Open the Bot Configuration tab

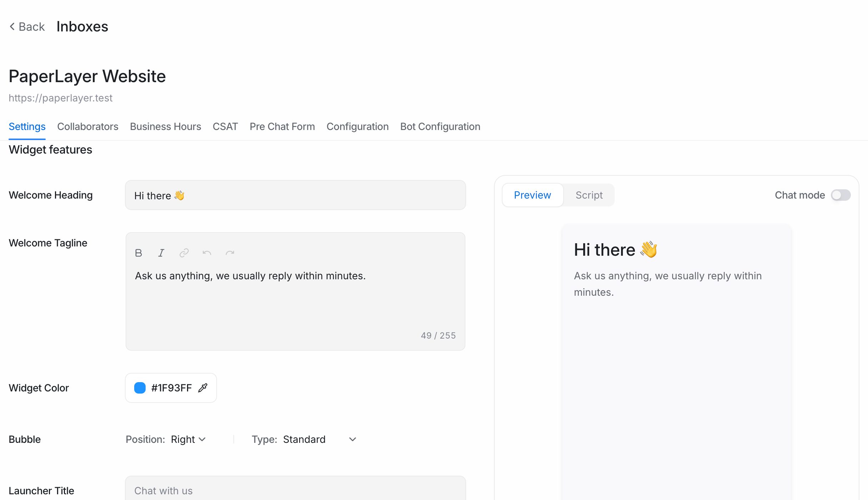click(x=440, y=126)
